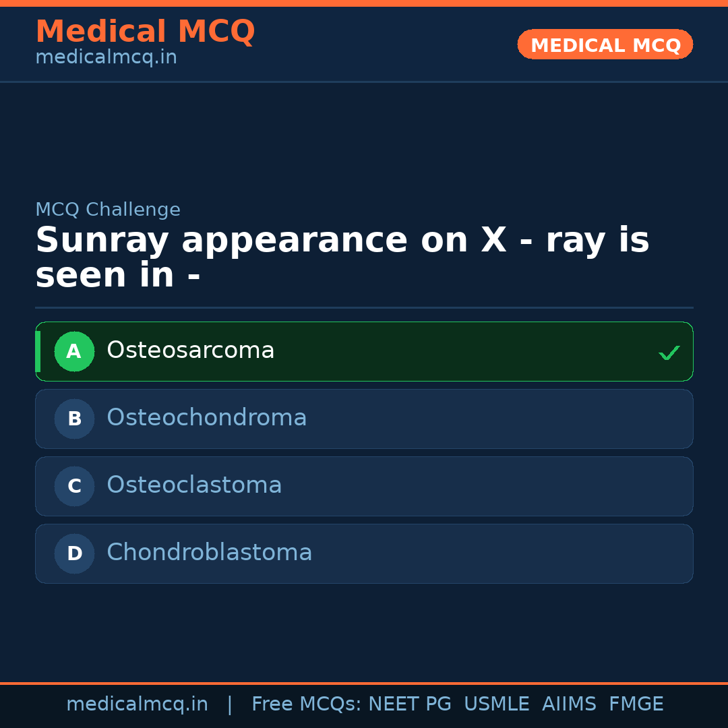This screenshot has width=728, height=728.
Task: Click the B option letter badge
Action: pyautogui.click(x=74, y=419)
